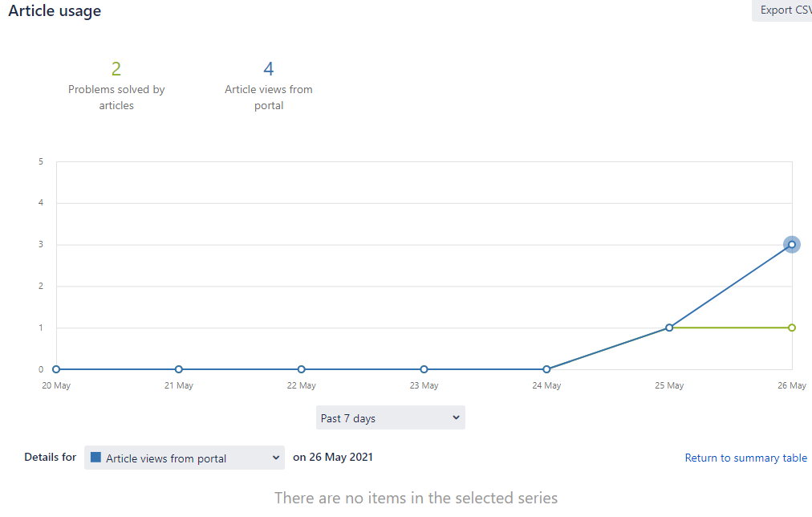Select the blue data point on 26 May
Viewport: 812px width, 517px height.
click(791, 245)
